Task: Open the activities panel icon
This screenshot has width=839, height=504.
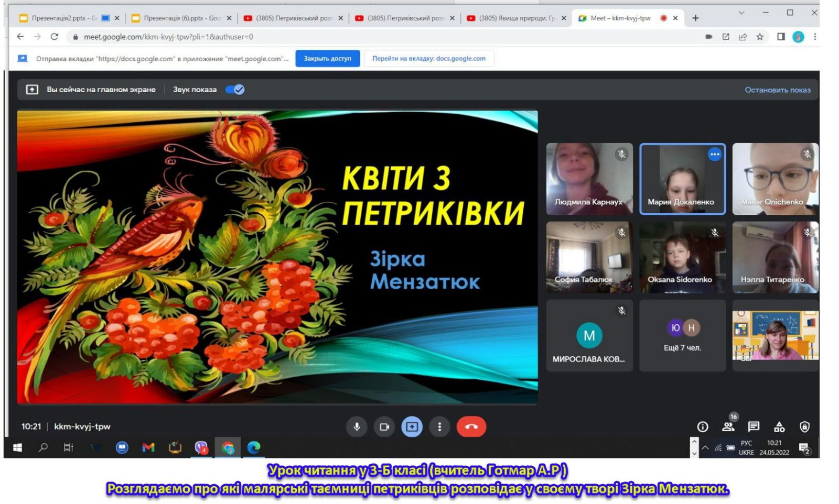Action: pos(779,427)
